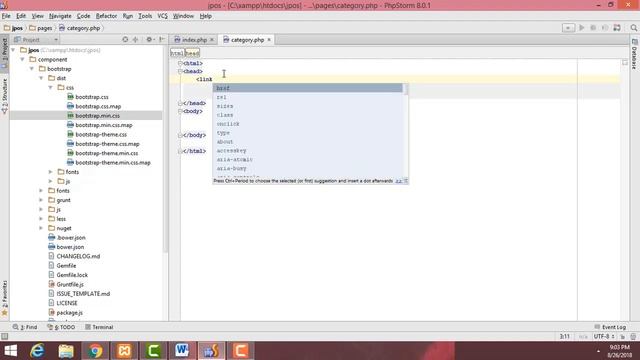Collapse the dist folder
Viewport: 640px width, 360px height.
[41, 78]
